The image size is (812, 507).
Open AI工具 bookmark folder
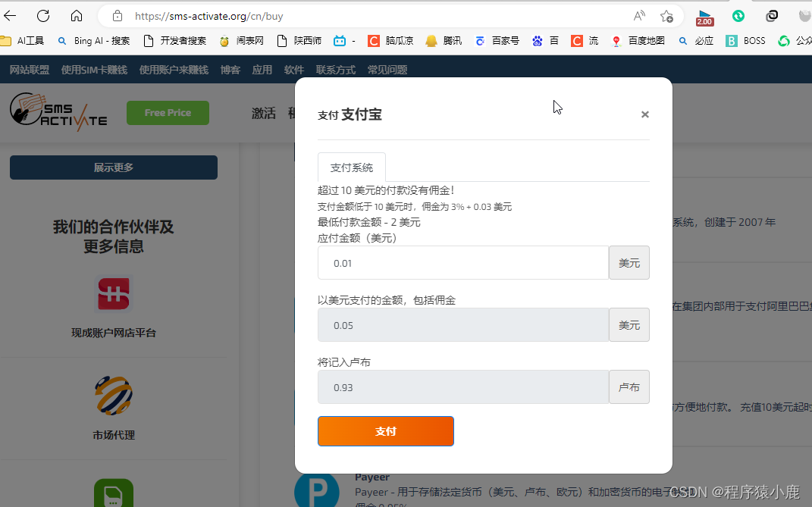22,41
